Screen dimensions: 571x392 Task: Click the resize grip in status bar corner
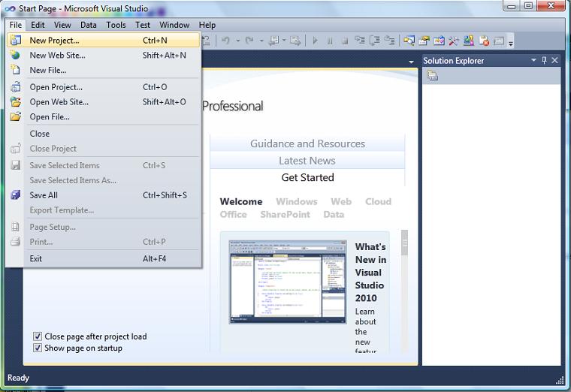(560, 381)
